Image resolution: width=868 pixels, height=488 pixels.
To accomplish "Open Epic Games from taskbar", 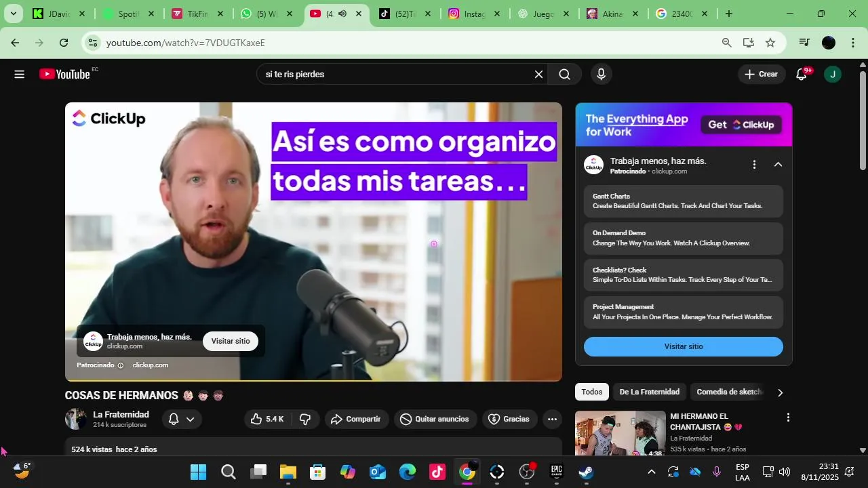I will pyautogui.click(x=557, y=472).
